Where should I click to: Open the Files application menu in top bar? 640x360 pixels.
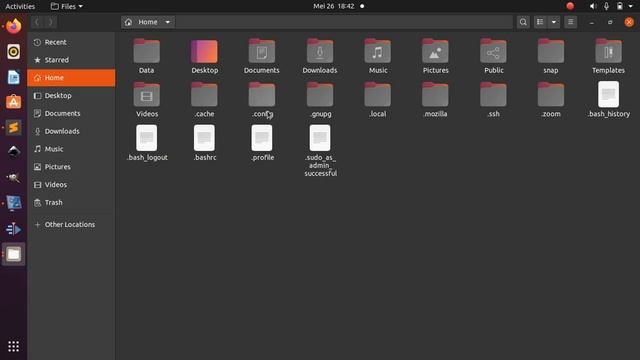[67, 6]
